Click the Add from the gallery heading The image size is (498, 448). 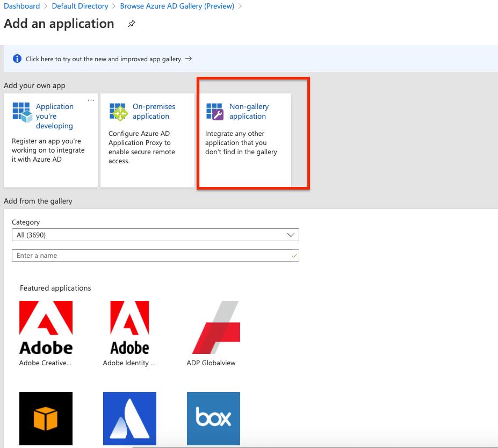[38, 201]
